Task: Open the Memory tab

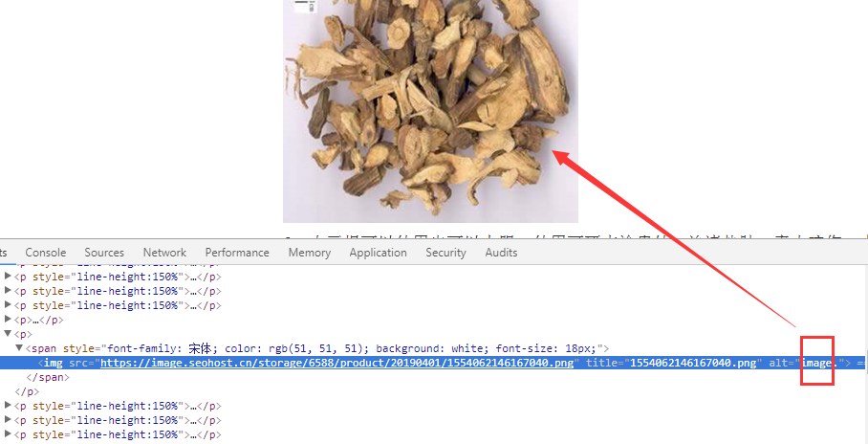Action: pyautogui.click(x=310, y=253)
